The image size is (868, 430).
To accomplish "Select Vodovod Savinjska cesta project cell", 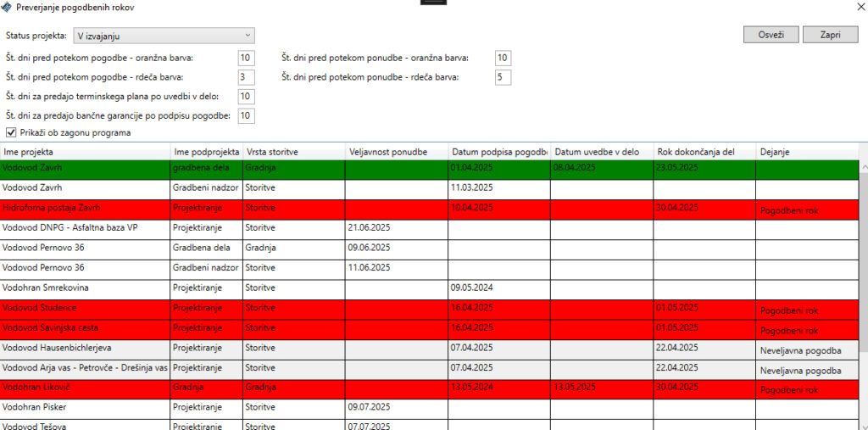I will click(x=86, y=329).
